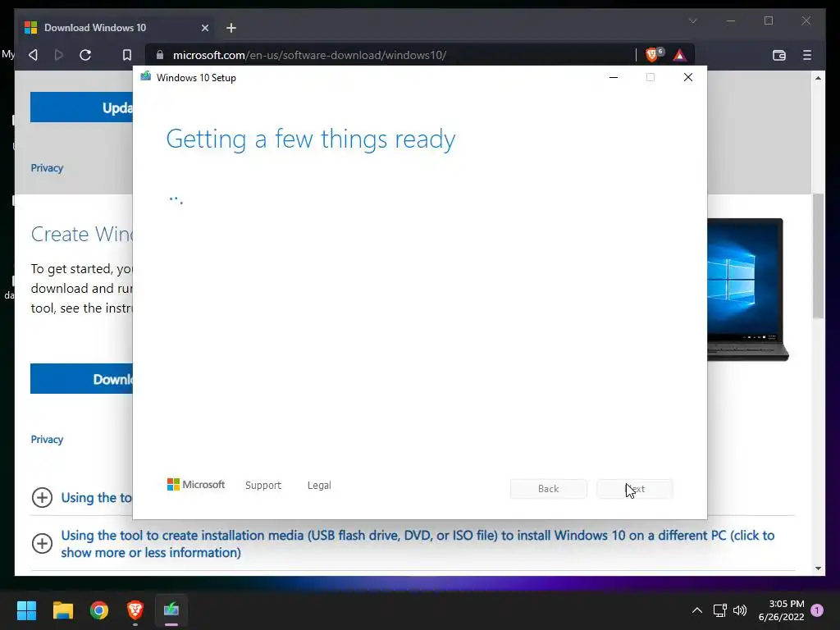Maximize the browser window
Image resolution: width=840 pixels, height=630 pixels.
(769, 21)
